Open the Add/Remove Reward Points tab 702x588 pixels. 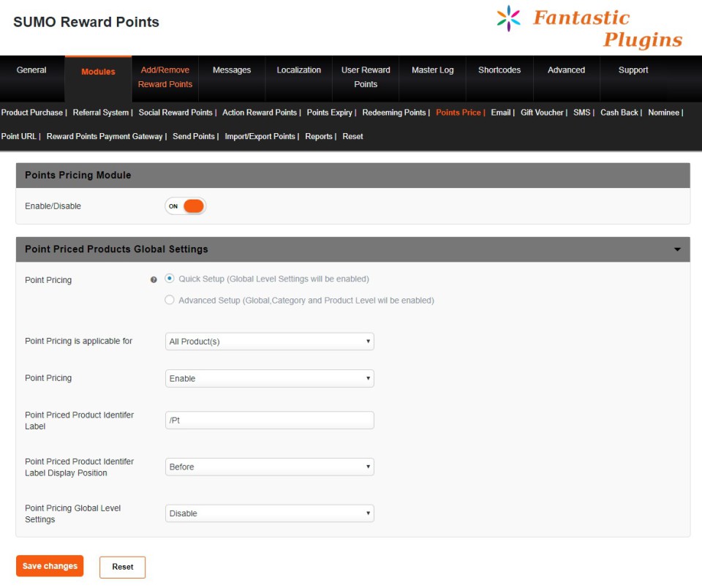165,77
